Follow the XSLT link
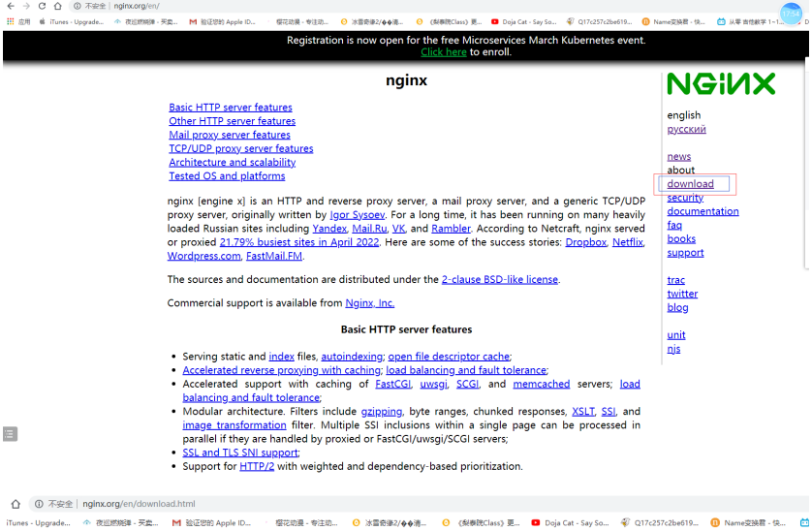 point(583,411)
